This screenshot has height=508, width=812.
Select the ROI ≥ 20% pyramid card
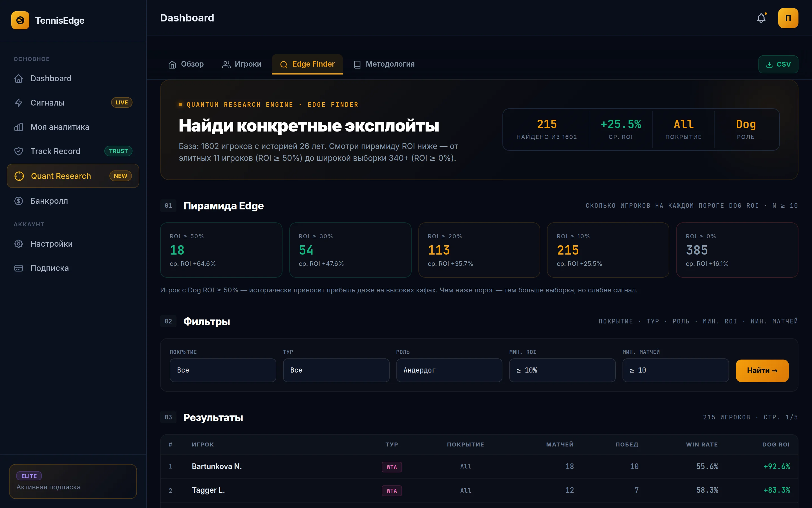click(479, 250)
